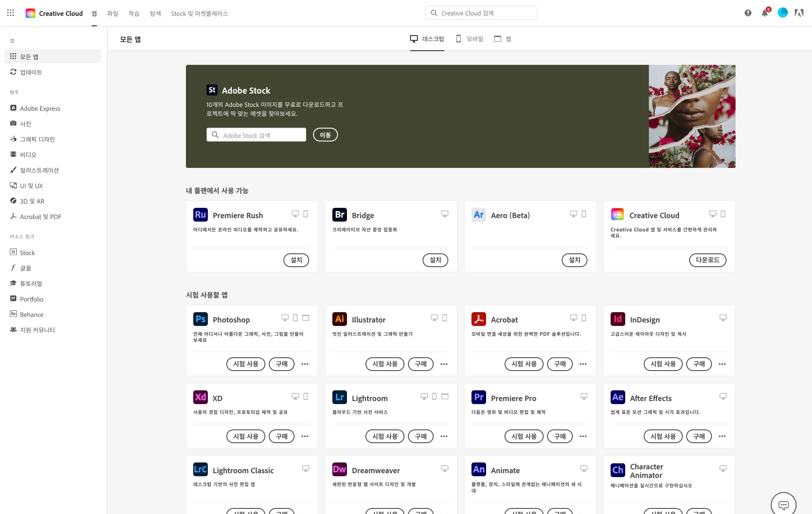Switch to the 웹 tab
The width and height of the screenshot is (812, 514).
503,39
